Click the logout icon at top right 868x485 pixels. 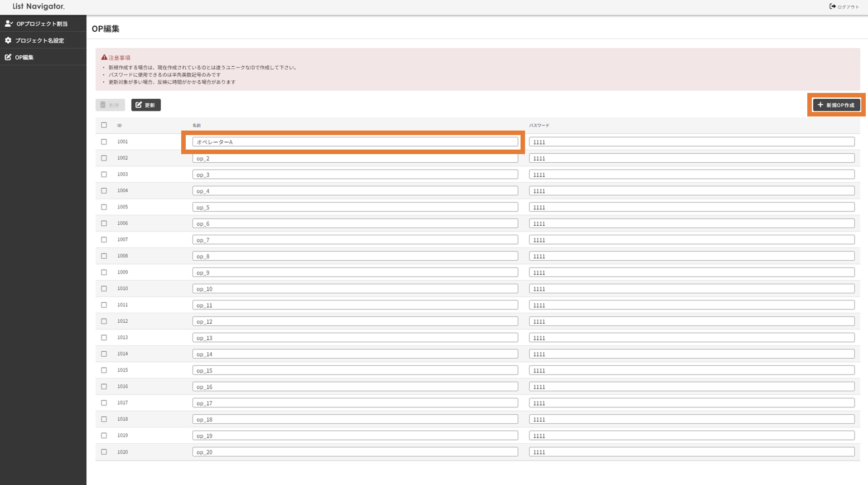[832, 6]
